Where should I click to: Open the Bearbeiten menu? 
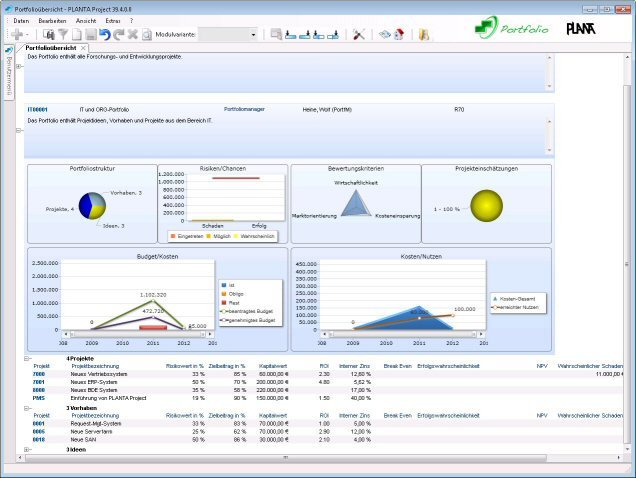coord(52,21)
